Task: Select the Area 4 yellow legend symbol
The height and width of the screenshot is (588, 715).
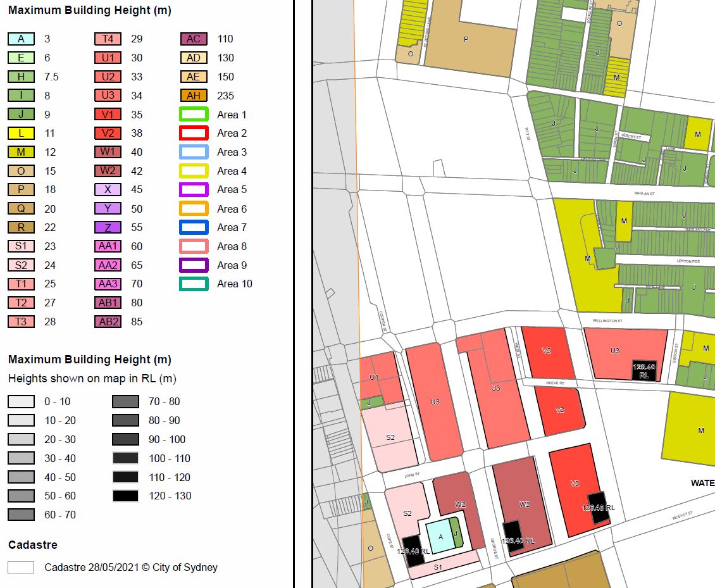Action: click(x=192, y=171)
